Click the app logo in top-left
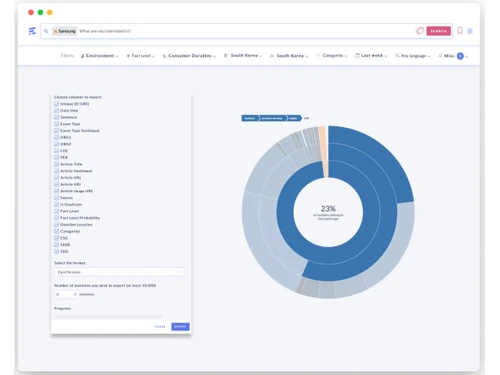 click(32, 31)
